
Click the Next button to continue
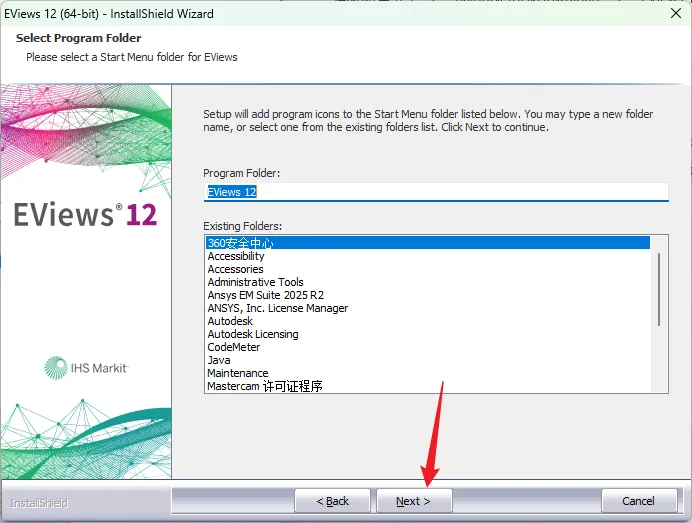[x=414, y=501]
